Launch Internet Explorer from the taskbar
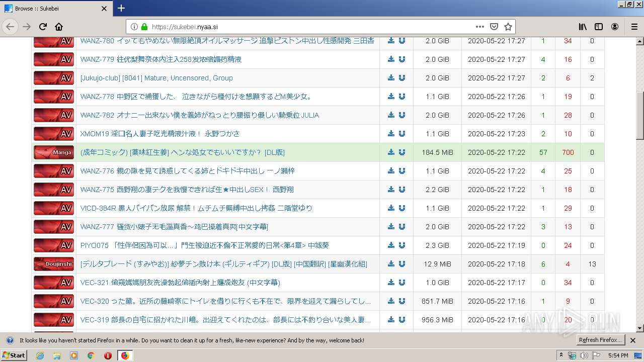The image size is (644, 362). [40, 355]
